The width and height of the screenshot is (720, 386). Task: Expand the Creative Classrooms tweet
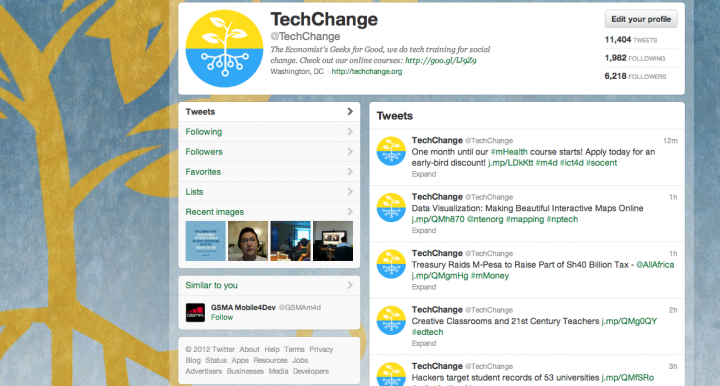(x=423, y=343)
